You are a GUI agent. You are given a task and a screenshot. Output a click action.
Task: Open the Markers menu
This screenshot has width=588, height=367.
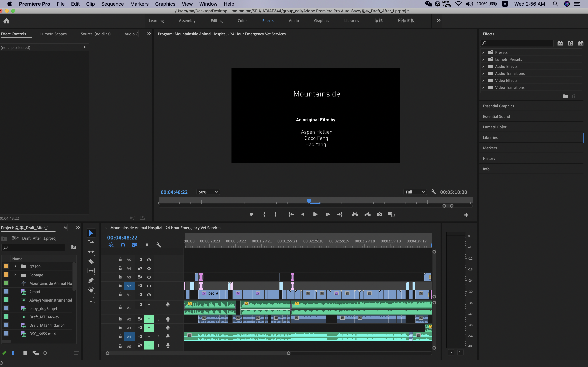tap(139, 4)
